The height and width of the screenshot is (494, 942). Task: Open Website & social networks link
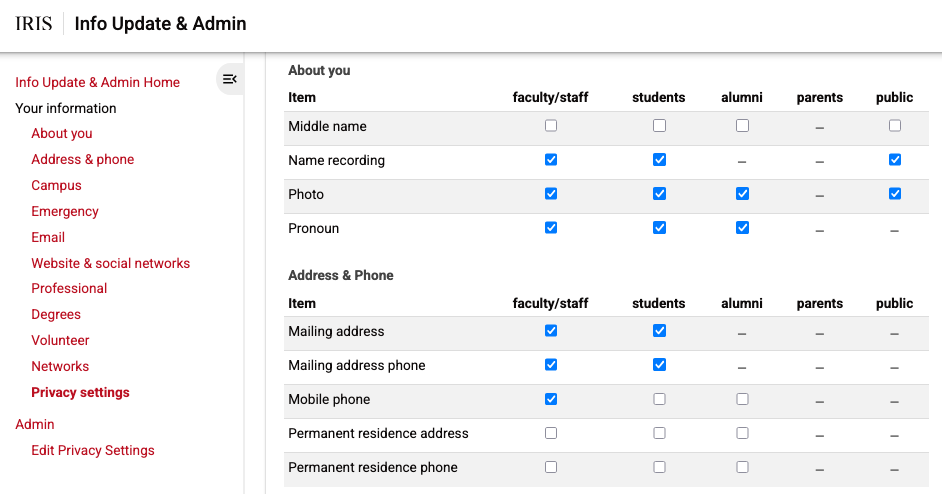(x=111, y=263)
